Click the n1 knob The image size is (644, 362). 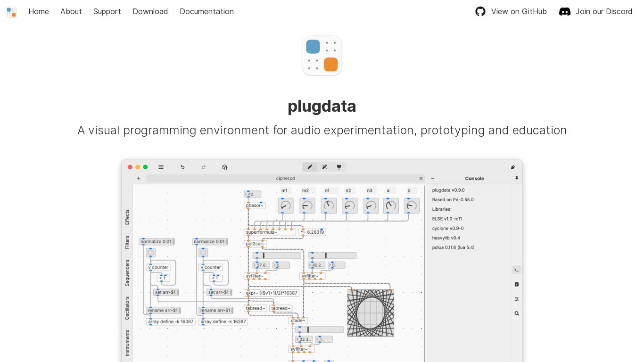point(329,206)
